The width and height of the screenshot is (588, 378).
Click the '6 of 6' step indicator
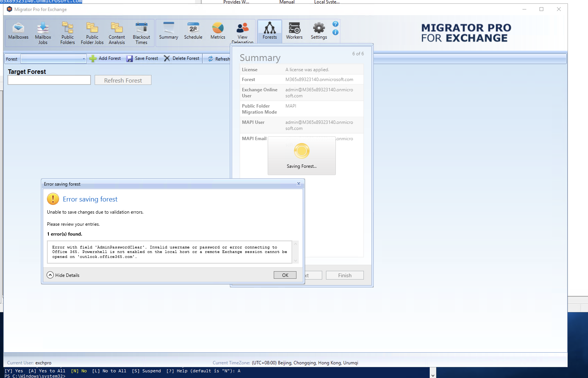click(358, 54)
